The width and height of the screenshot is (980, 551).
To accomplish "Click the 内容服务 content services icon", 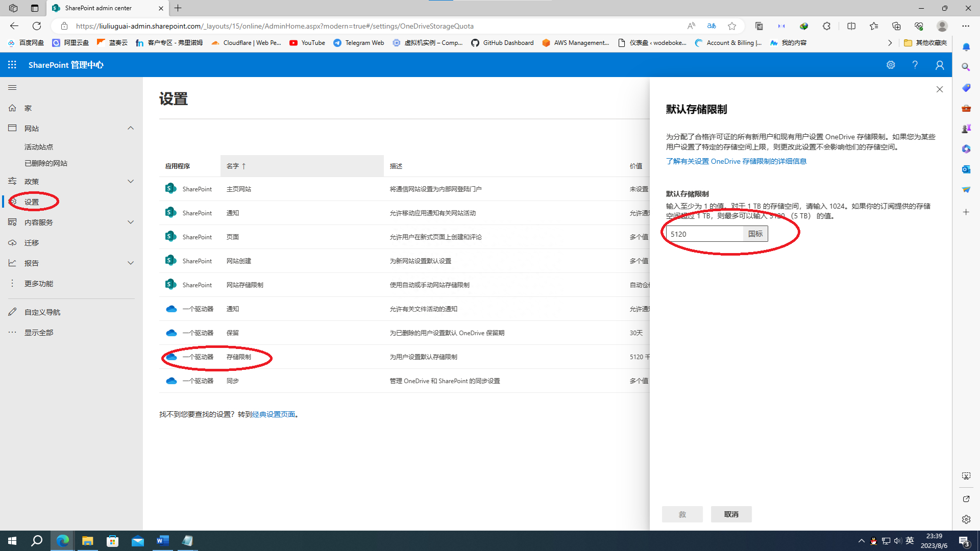I will [12, 221].
